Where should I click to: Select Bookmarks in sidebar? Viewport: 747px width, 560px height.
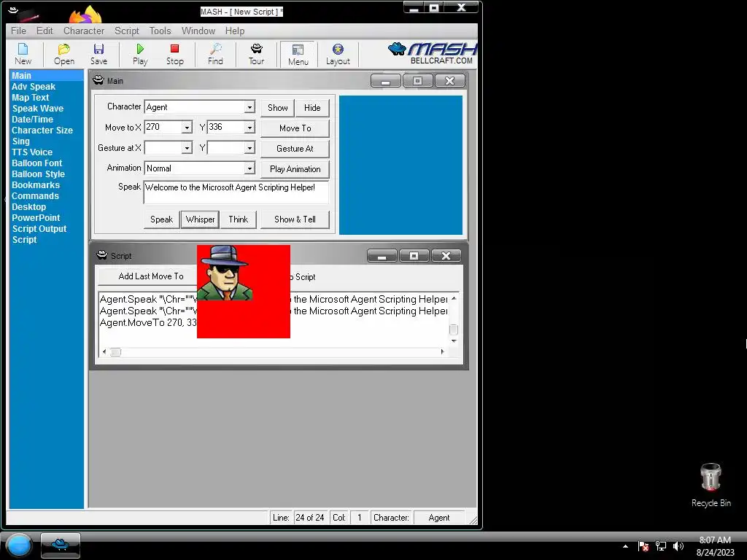click(x=36, y=185)
